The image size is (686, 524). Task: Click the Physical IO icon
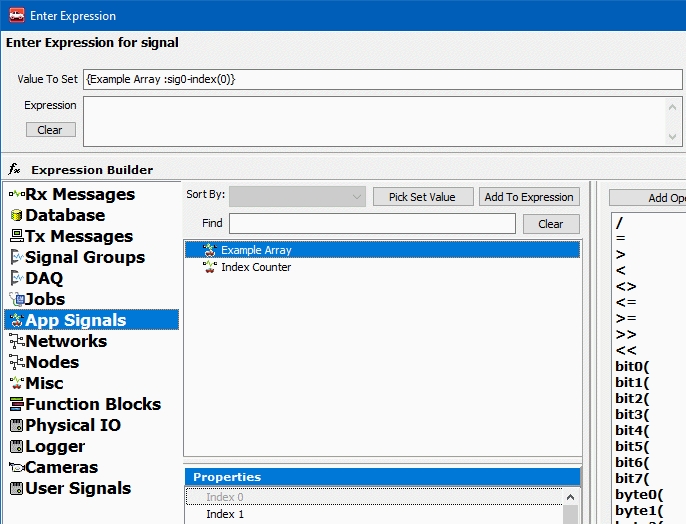click(x=16, y=425)
